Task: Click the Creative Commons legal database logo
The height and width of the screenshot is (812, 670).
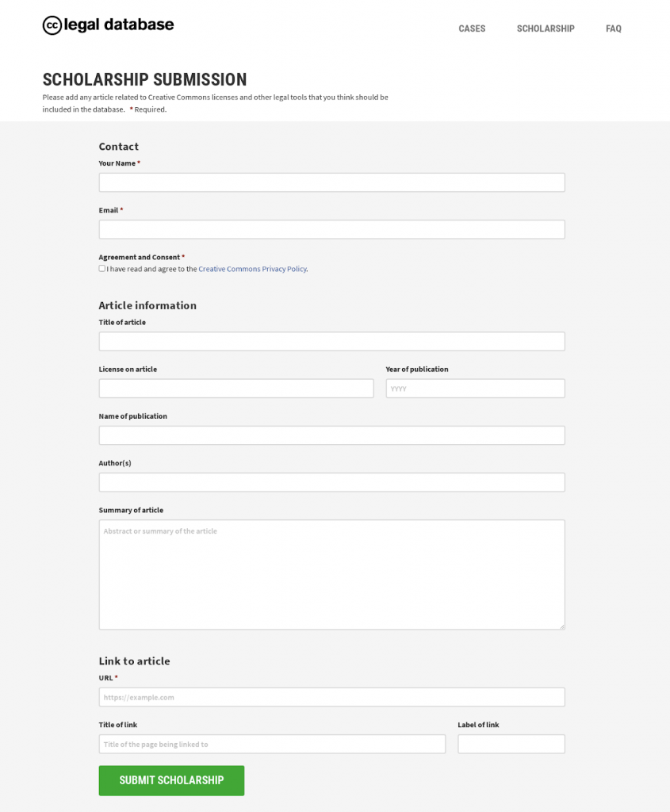Action: tap(108, 25)
